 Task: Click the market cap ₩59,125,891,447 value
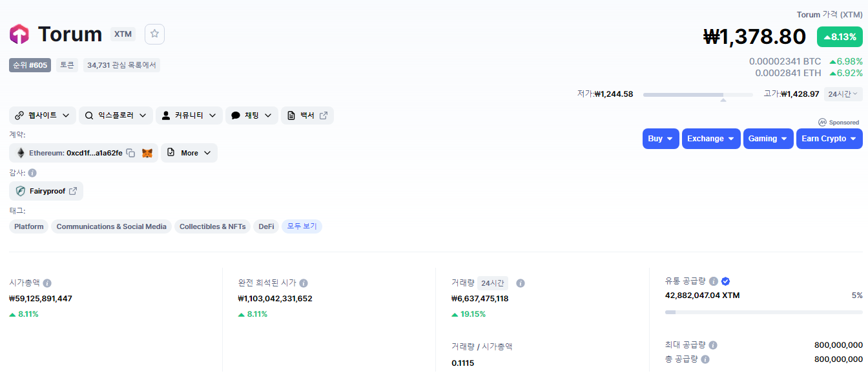coord(41,299)
